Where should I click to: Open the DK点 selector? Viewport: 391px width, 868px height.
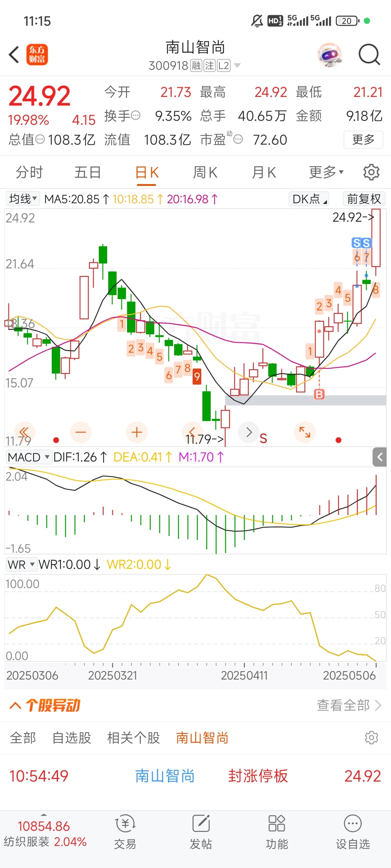309,199
